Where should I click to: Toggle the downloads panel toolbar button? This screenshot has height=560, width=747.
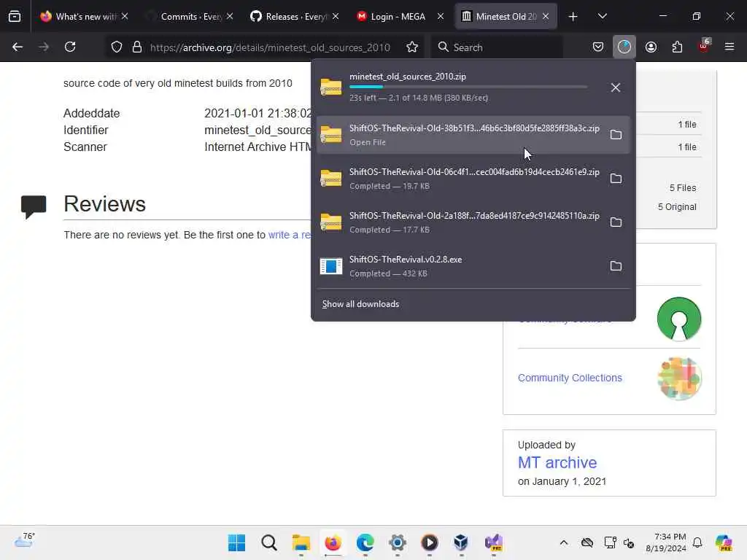click(x=624, y=47)
